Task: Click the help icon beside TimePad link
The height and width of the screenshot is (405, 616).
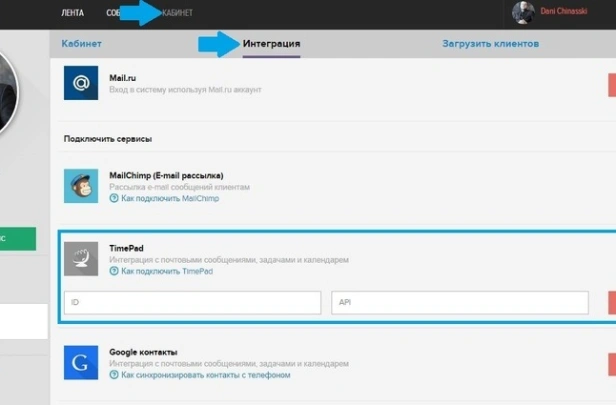Action: click(x=114, y=271)
